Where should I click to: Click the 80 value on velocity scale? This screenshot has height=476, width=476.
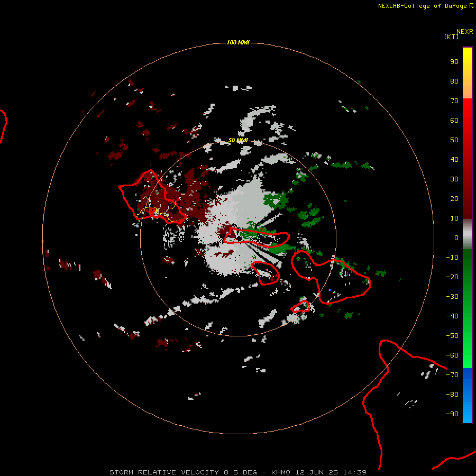pyautogui.click(x=454, y=81)
